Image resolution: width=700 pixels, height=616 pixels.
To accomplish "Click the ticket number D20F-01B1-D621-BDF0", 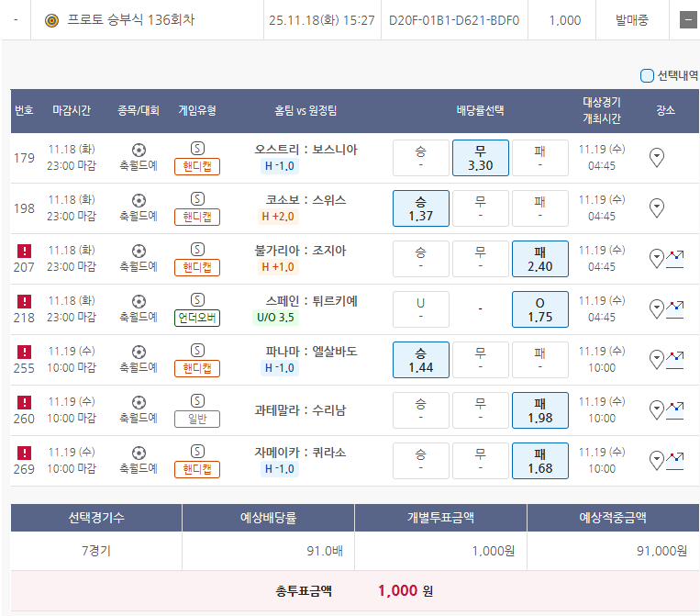I will (453, 20).
